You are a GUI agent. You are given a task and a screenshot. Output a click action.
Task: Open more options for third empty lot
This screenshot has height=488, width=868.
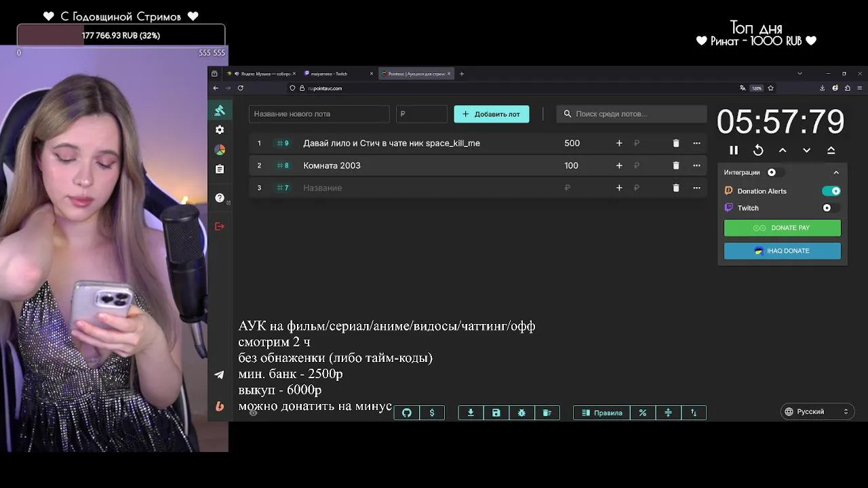696,188
